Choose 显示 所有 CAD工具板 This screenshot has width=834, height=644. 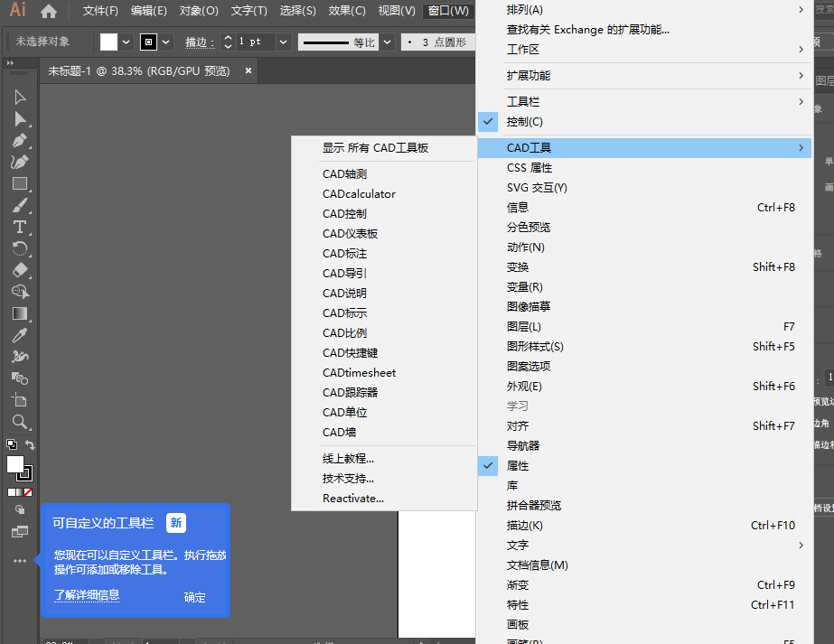click(383, 148)
